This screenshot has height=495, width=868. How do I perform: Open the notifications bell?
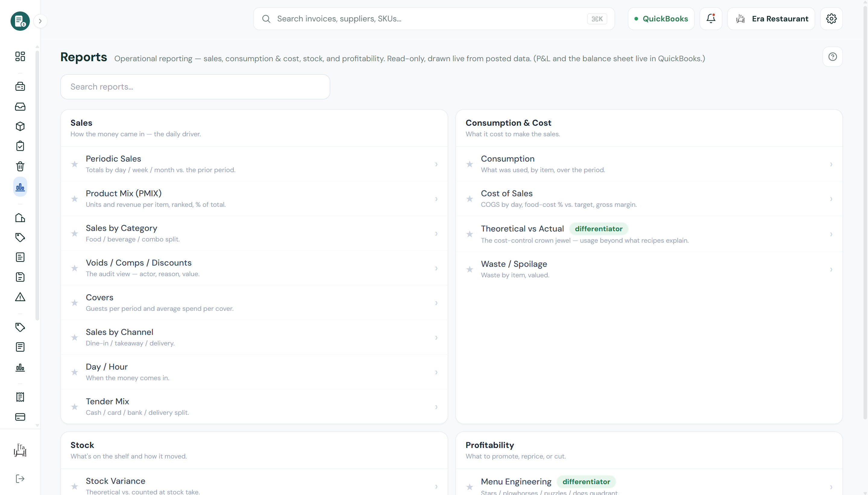(711, 19)
